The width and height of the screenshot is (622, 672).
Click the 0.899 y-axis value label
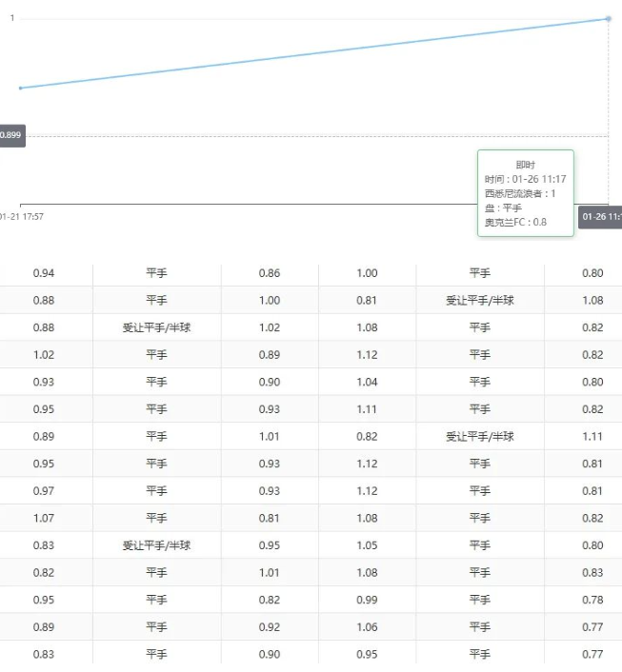(10, 136)
